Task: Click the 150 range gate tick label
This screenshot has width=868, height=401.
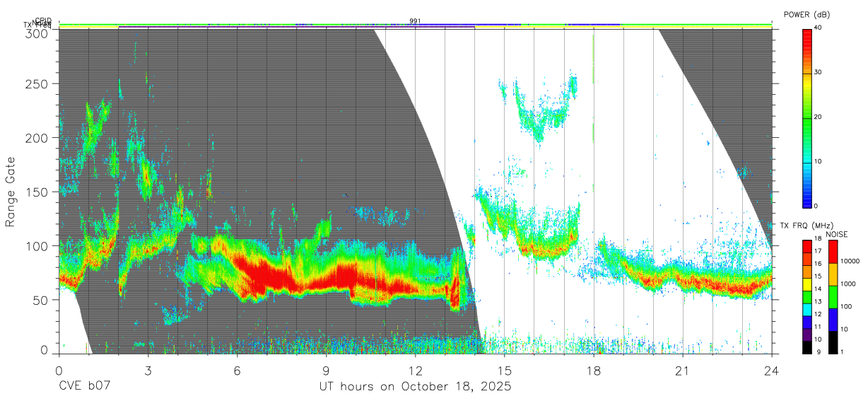Action: (37, 192)
